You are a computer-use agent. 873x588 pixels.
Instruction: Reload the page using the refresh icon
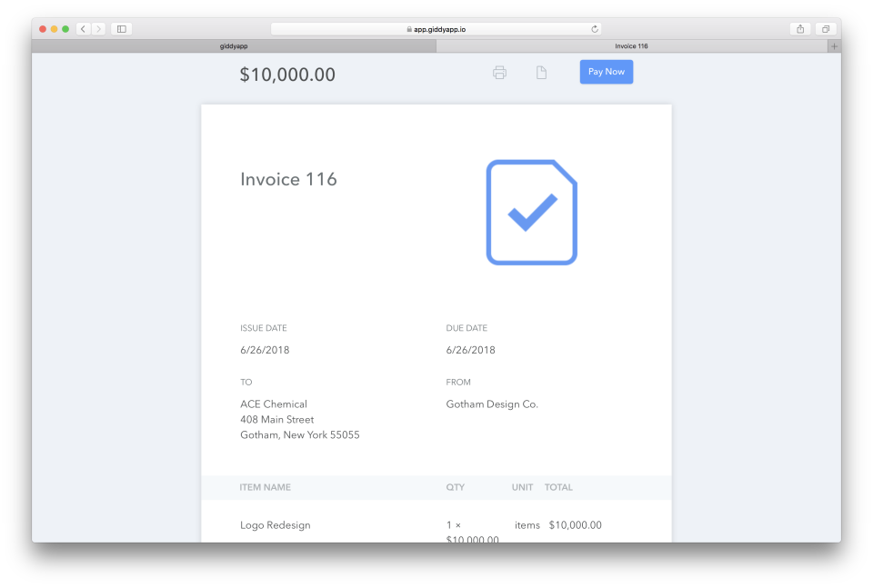(595, 29)
